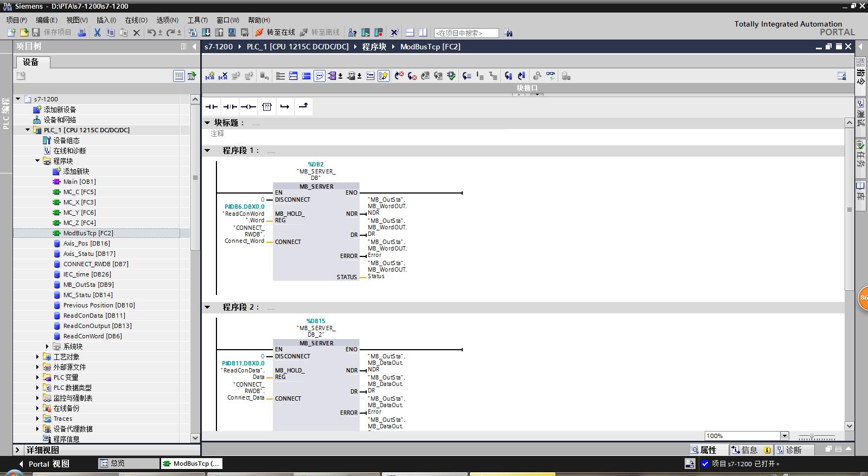The height and width of the screenshot is (476, 868).
Task: Compile the project from the toolbar
Action: tap(193, 33)
